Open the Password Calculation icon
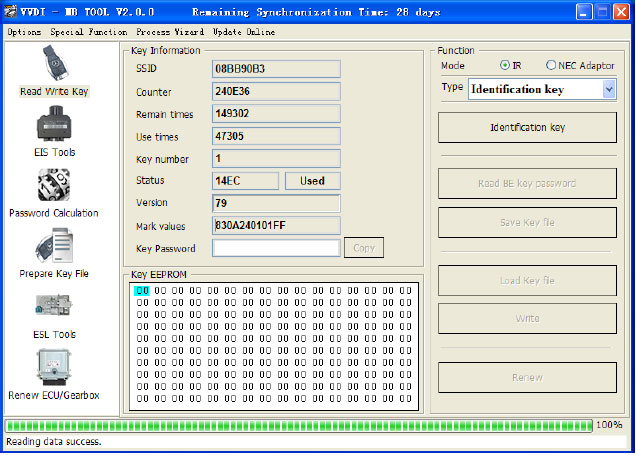The image size is (636, 455). point(54,185)
